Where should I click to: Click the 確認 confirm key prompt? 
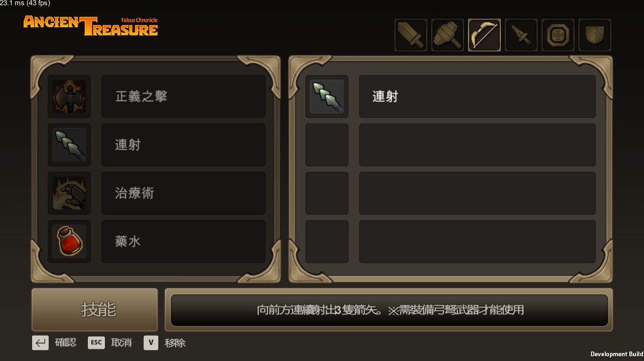(x=54, y=343)
